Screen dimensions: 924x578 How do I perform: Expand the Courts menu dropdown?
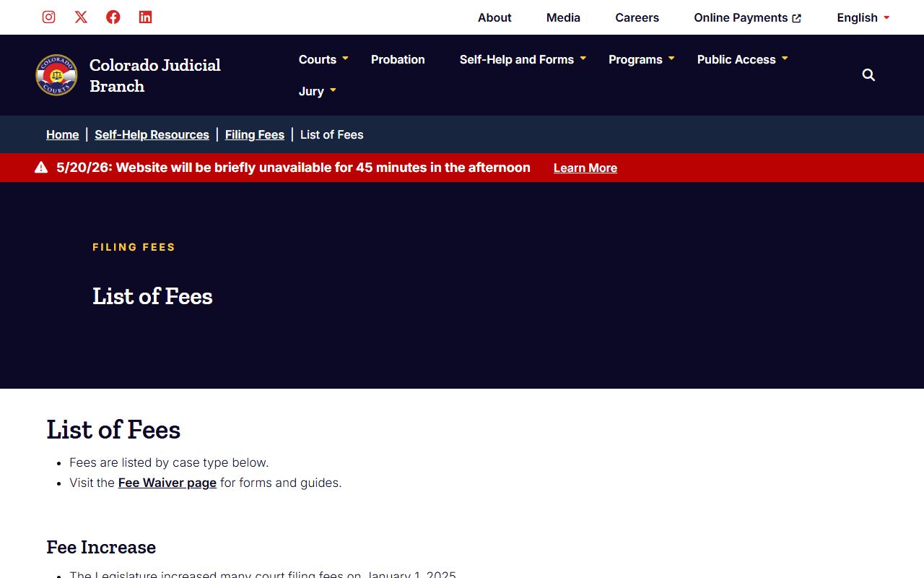[x=345, y=58]
